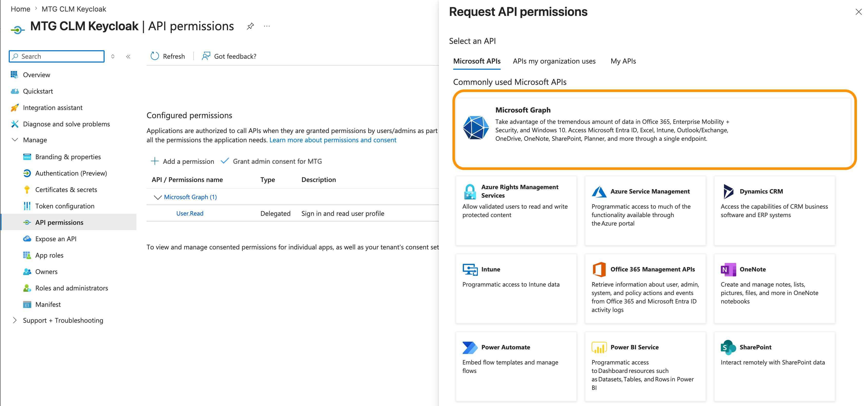Click the Diagnose and solve problems icon
This screenshot has width=868, height=406.
click(x=15, y=124)
